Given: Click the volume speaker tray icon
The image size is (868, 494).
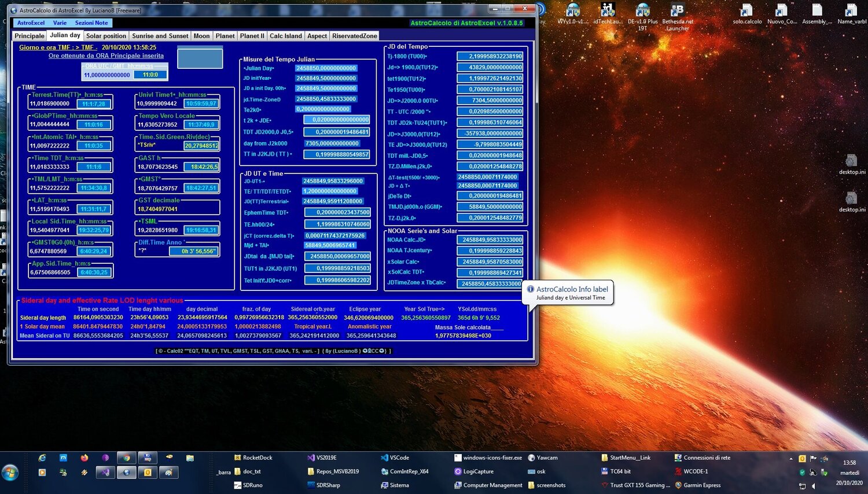Looking at the screenshot, I should click(x=813, y=486).
